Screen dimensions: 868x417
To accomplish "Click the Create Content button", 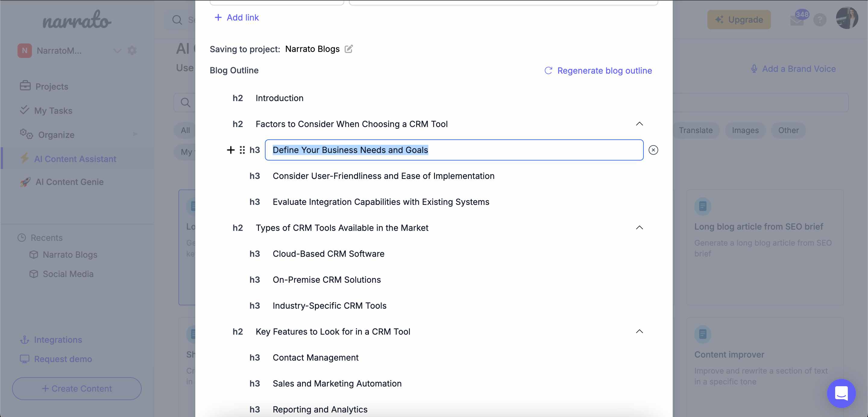I will pyautogui.click(x=77, y=389).
